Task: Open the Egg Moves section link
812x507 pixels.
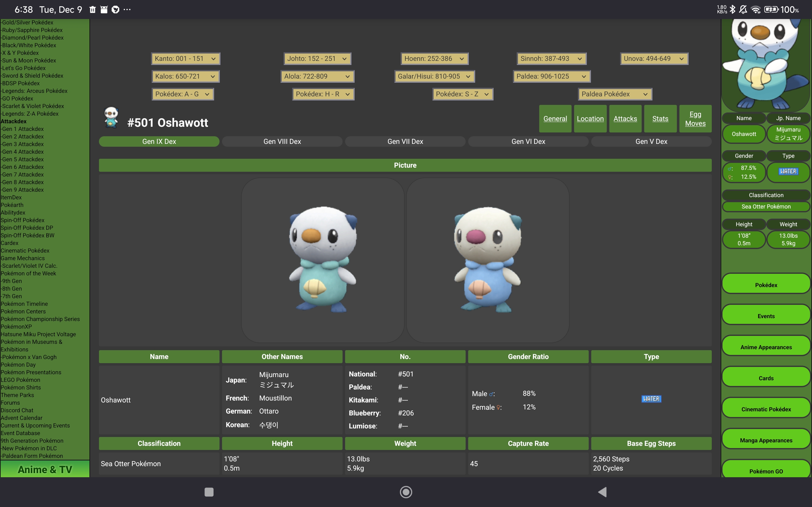Action: (x=695, y=119)
